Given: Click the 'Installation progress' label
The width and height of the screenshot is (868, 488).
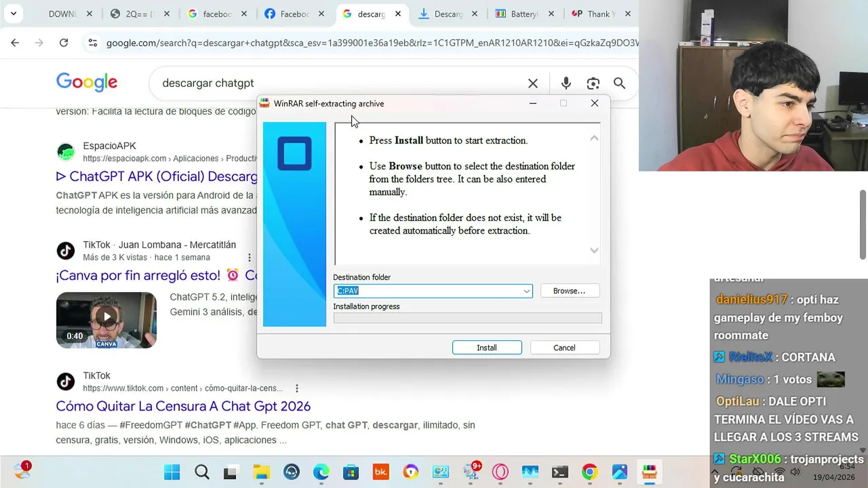Looking at the screenshot, I should [366, 306].
